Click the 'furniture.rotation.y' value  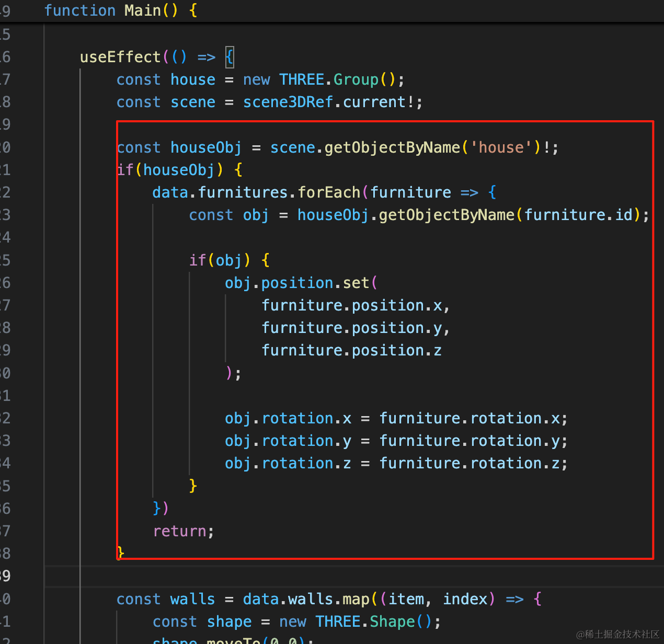point(470,441)
